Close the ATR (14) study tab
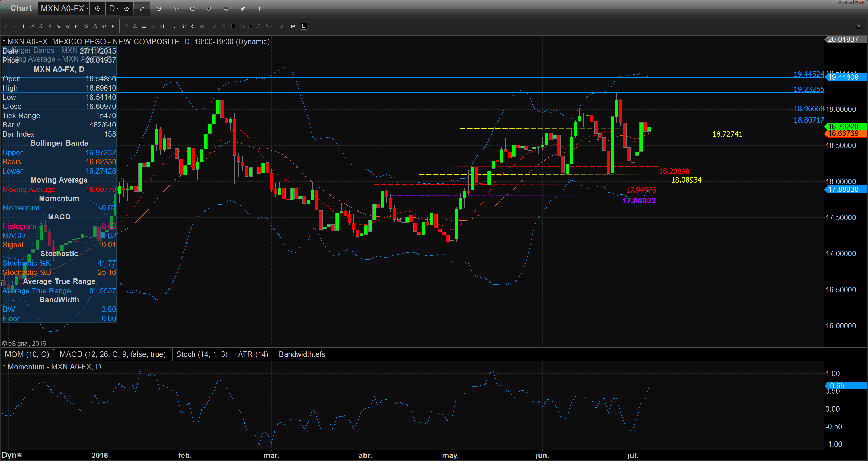868x461 pixels. tap(273, 350)
